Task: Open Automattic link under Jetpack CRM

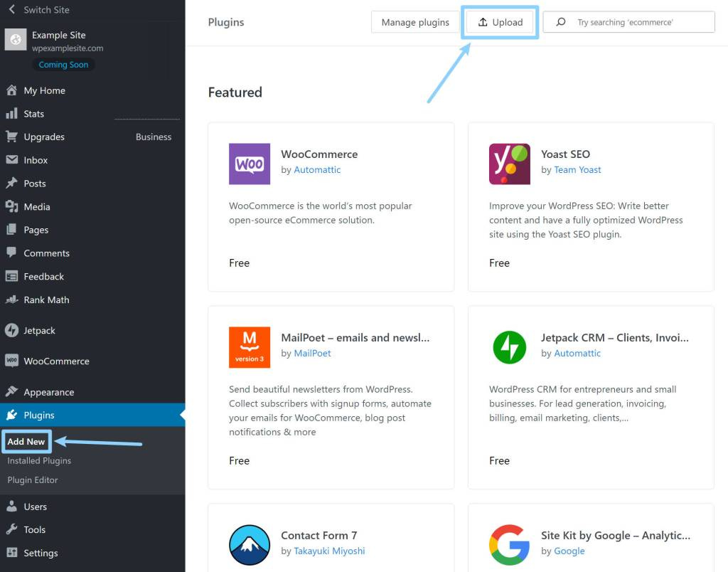Action: pyautogui.click(x=577, y=353)
